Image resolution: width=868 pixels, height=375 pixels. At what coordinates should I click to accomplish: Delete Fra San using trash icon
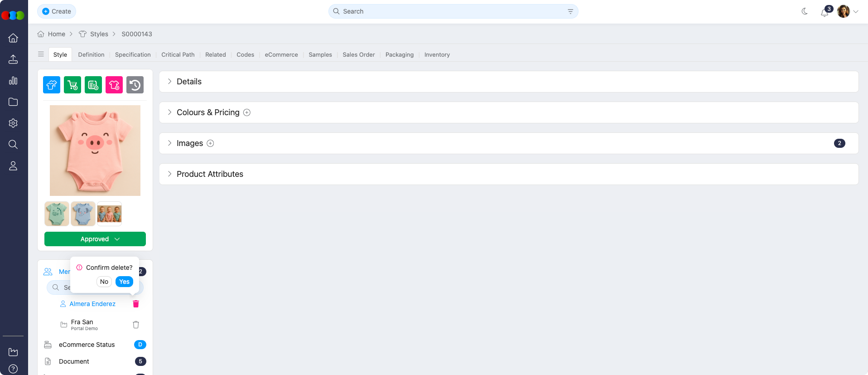tap(136, 325)
